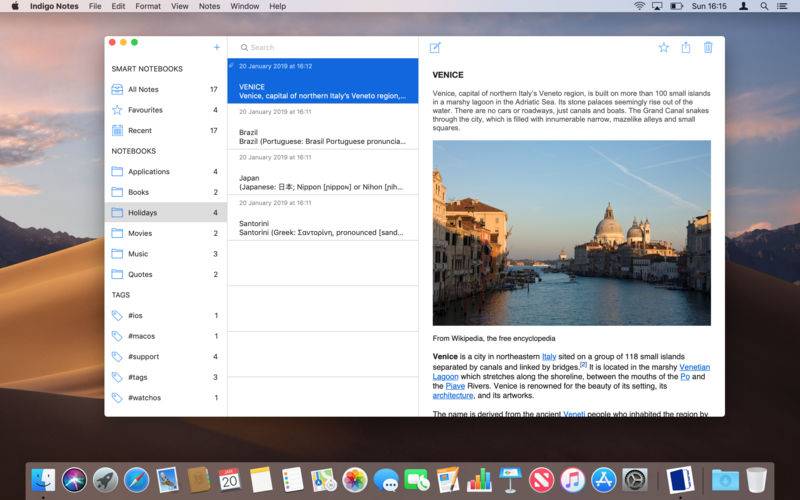800x500 pixels.
Task: Open the Window menu
Action: point(244,6)
